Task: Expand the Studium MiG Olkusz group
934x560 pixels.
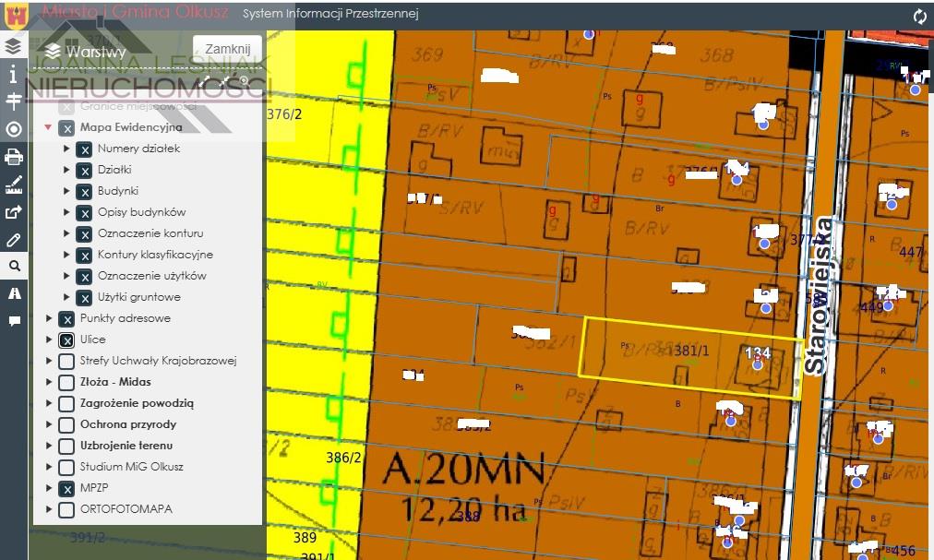Action: 49,467
